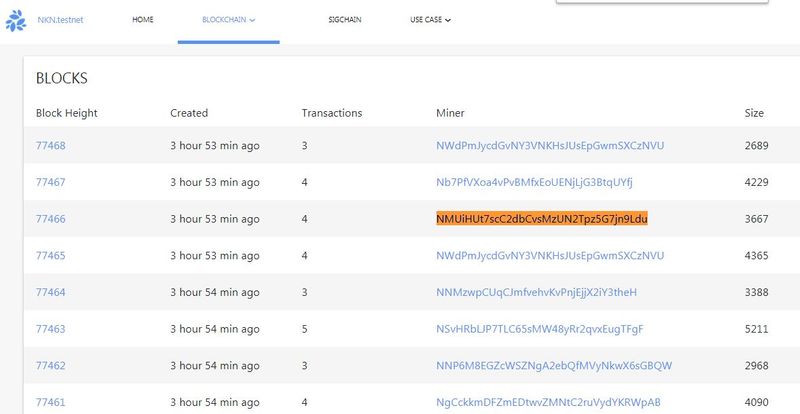View miner NNMzwpCUqCJmfvehvKvPnjEjjX2iY3theH

[x=536, y=292]
